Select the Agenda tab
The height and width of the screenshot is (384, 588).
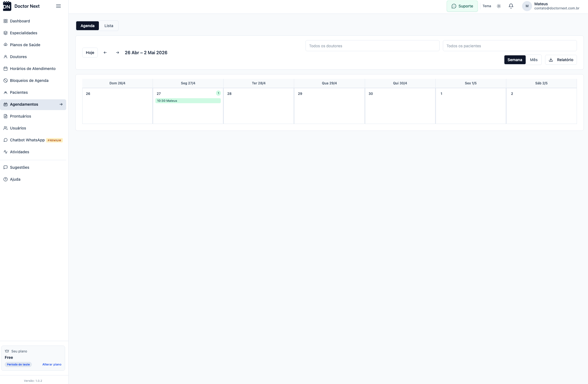88,26
